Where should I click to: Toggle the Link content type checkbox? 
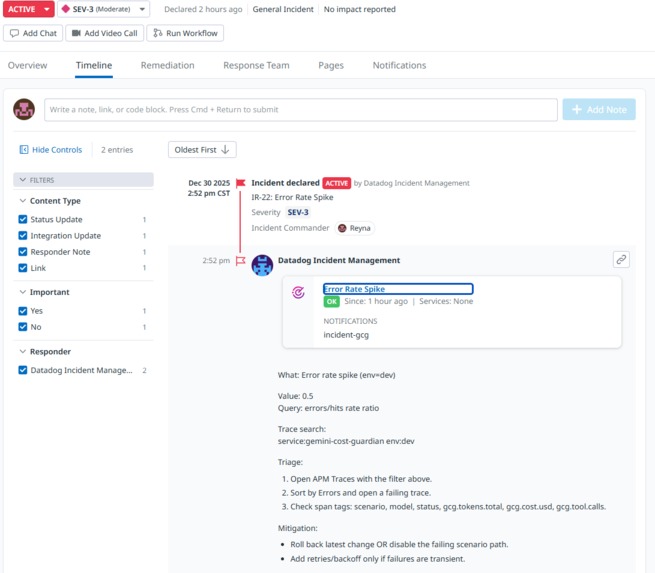pyautogui.click(x=23, y=268)
